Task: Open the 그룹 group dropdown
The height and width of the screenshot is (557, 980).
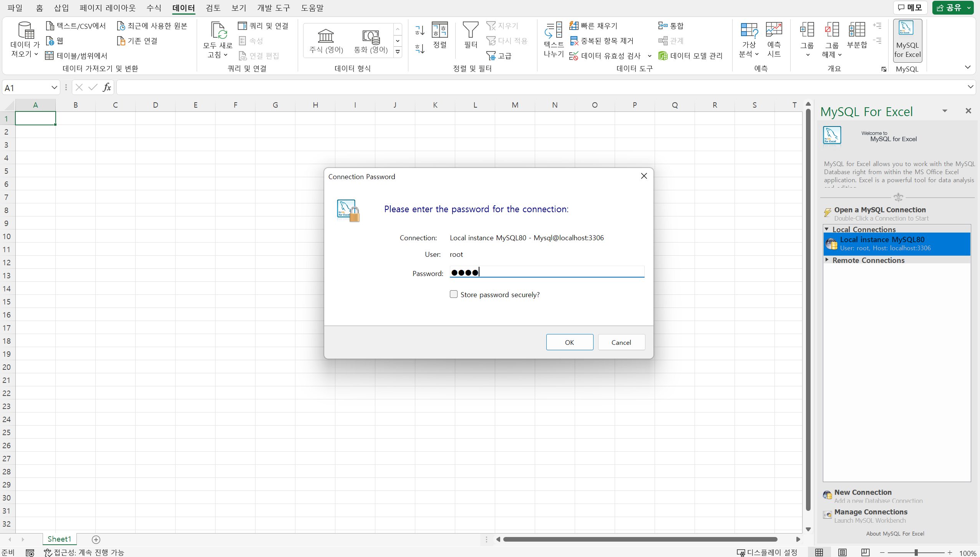Action: coord(807,40)
